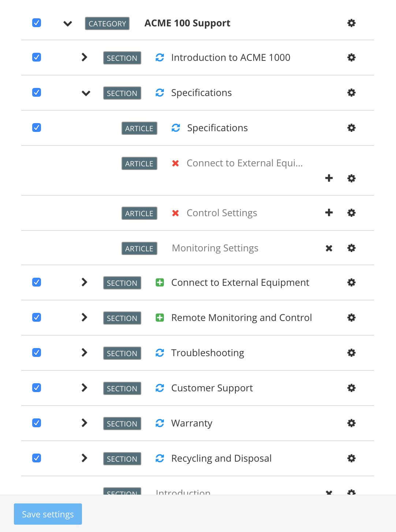Open the gear menu for the Warranty section

[351, 423]
